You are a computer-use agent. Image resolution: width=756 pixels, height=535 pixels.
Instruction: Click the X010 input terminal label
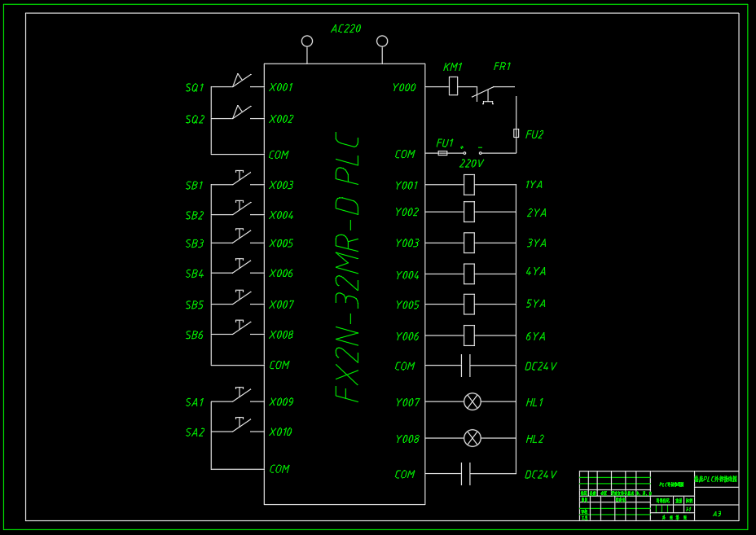280,432
